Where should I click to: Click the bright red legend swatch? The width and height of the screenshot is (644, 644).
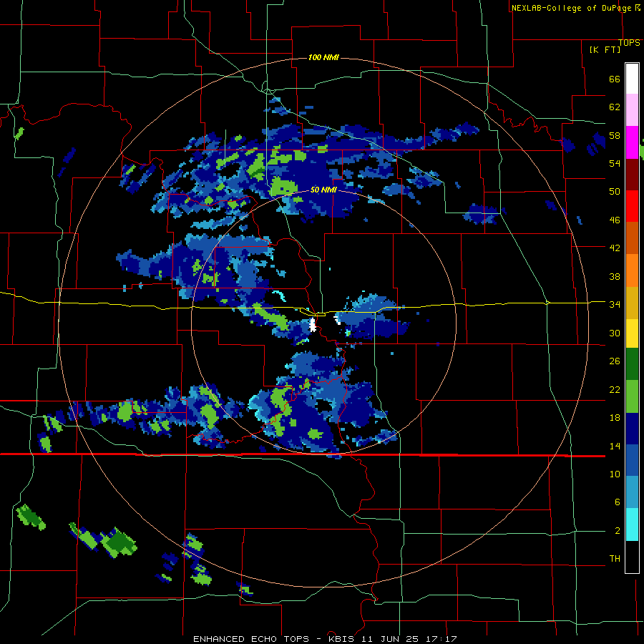click(632, 206)
